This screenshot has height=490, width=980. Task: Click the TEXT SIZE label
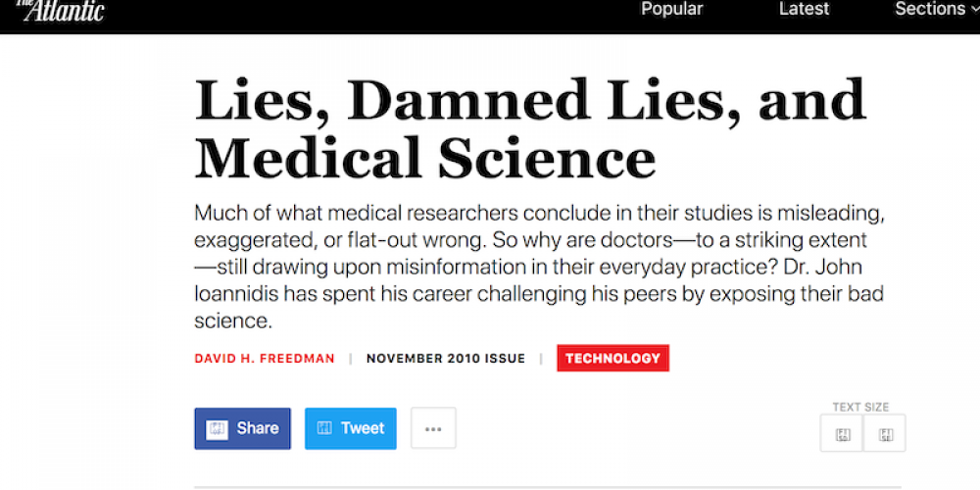(x=860, y=407)
